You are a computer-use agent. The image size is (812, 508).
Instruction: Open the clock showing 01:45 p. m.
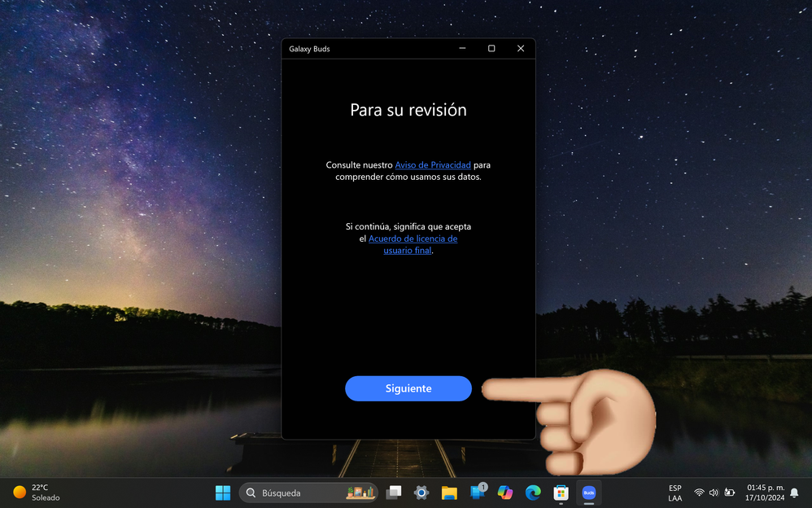click(x=765, y=493)
